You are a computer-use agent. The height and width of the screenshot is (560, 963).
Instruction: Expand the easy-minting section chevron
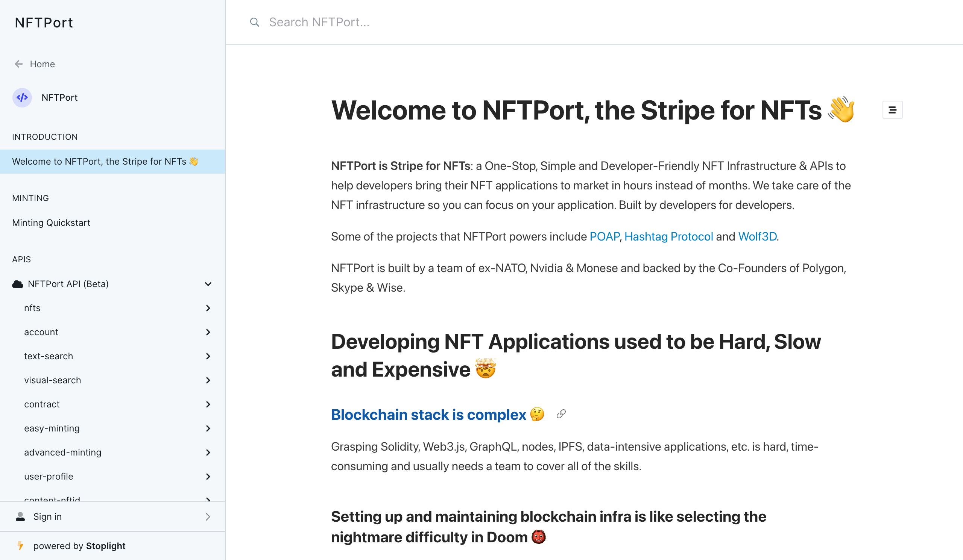tap(208, 428)
